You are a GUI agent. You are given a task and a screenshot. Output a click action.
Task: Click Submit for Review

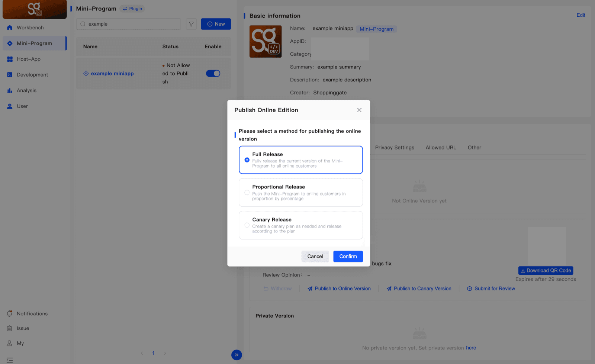pyautogui.click(x=491, y=289)
